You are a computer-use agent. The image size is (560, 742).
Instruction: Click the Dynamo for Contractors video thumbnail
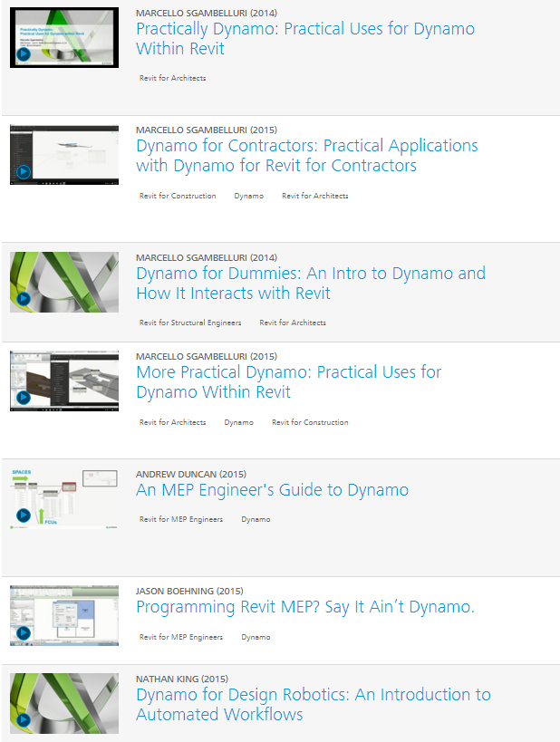pos(64,155)
